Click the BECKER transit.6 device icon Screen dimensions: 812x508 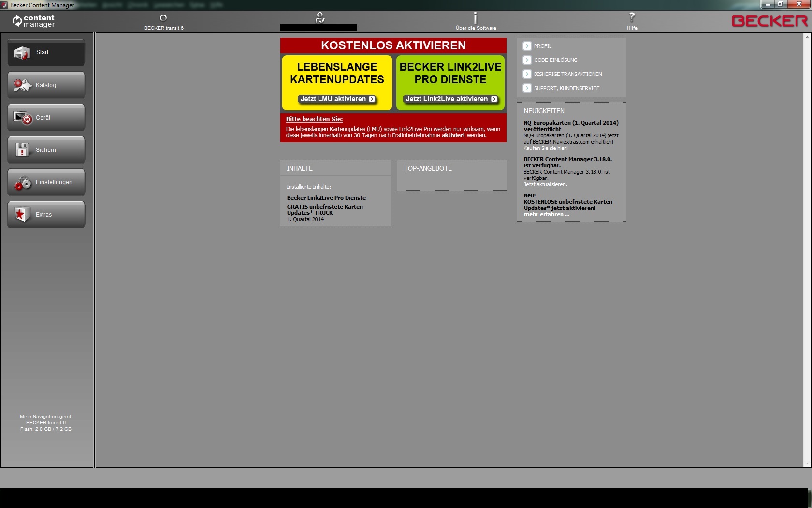(x=163, y=18)
